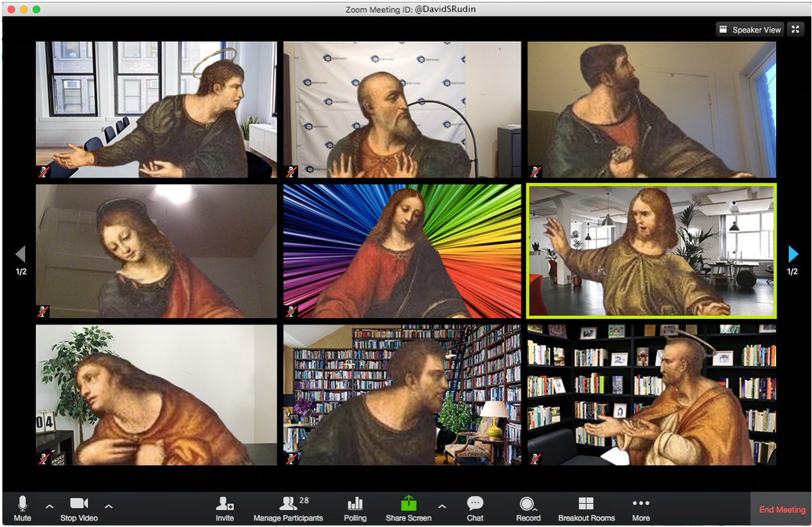Screen dimensions: 812x527
Task: Switch to Speaker View
Action: pyautogui.click(x=750, y=30)
